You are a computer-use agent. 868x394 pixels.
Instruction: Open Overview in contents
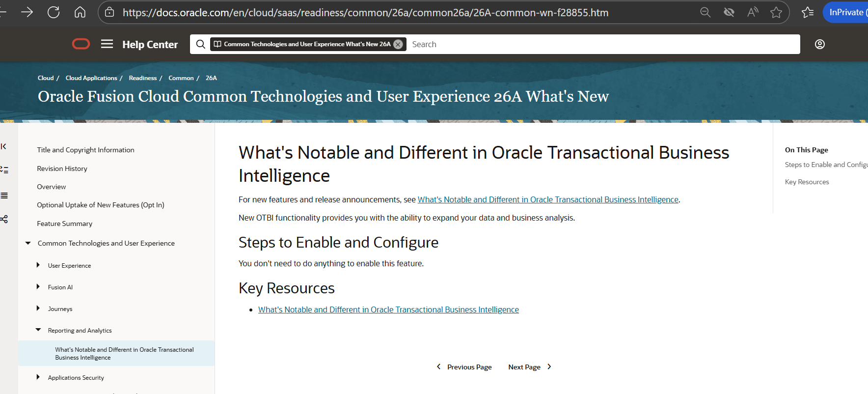tap(51, 187)
